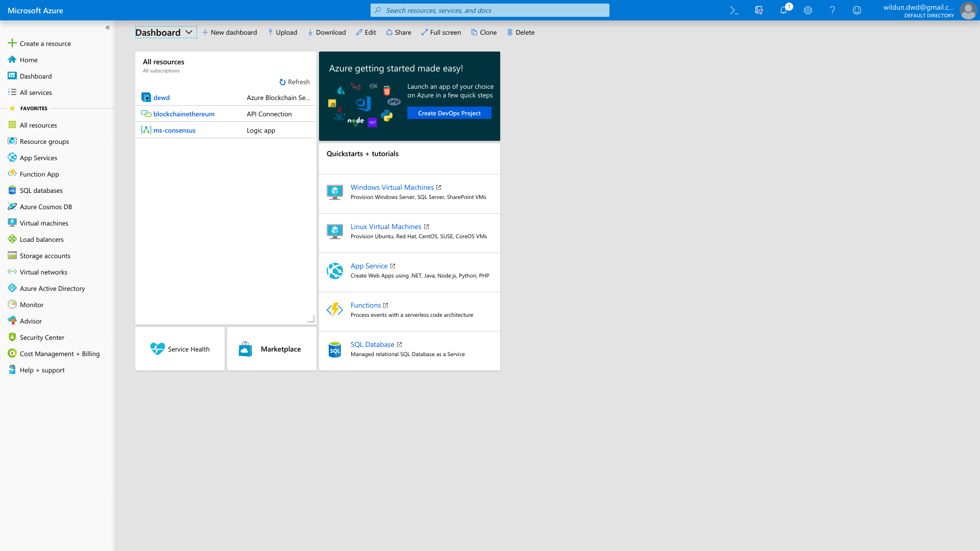Viewport: 980px width, 551px height.
Task: Open Cost Management + Billing in sidebar
Action: [59, 354]
